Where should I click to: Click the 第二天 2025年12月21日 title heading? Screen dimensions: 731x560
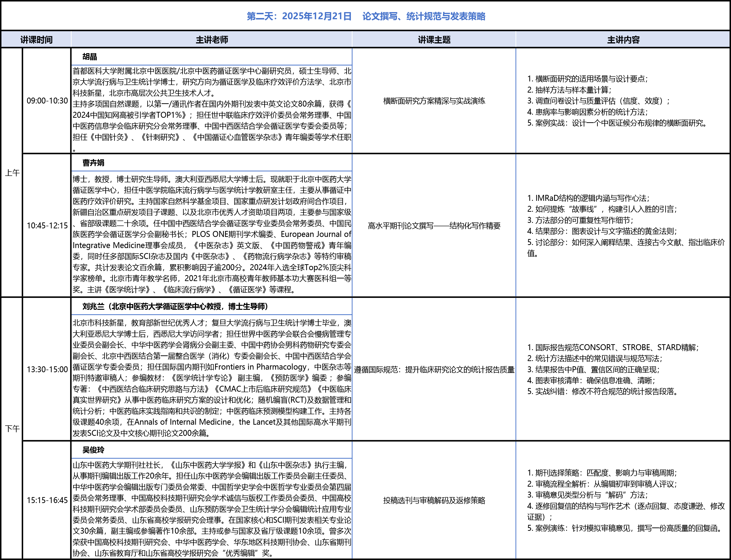pos(366,16)
